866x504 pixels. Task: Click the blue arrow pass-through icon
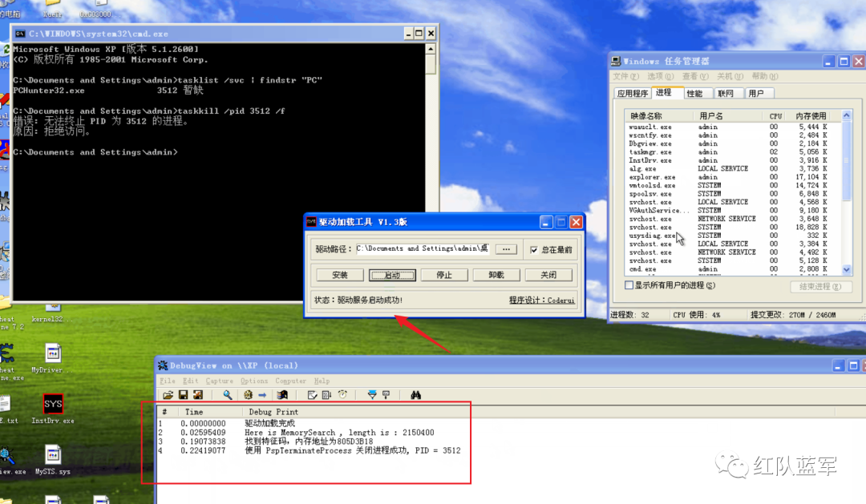point(262,395)
